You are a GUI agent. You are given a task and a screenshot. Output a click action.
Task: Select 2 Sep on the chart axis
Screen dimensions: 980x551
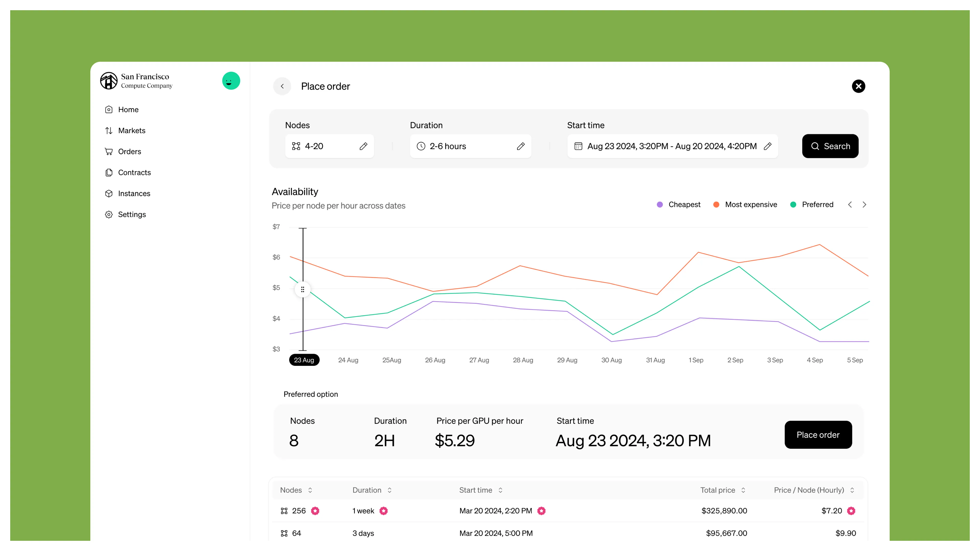tap(735, 360)
